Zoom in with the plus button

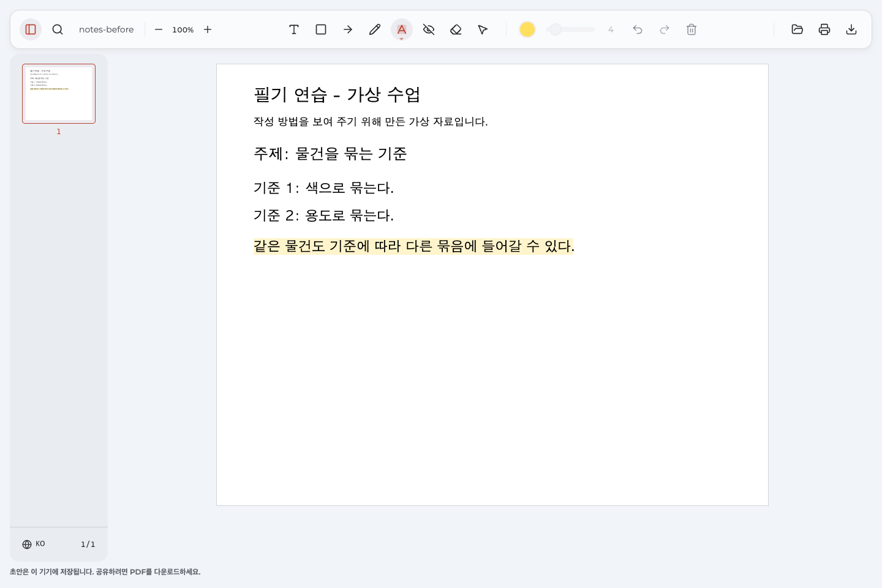(x=208, y=29)
